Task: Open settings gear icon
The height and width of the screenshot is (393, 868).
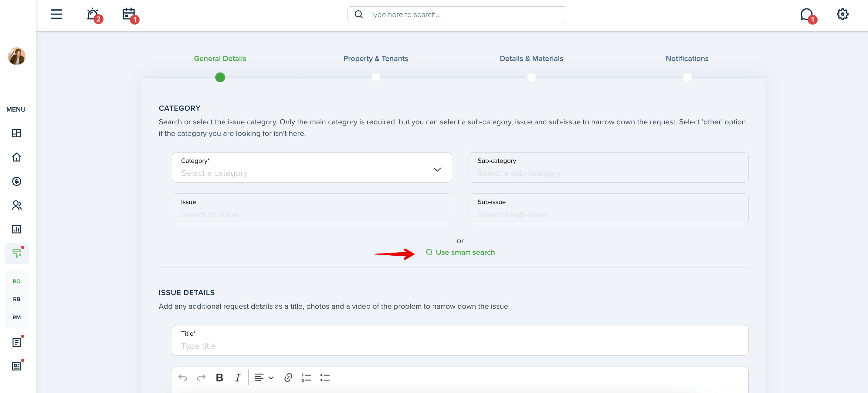Action: pos(843,14)
